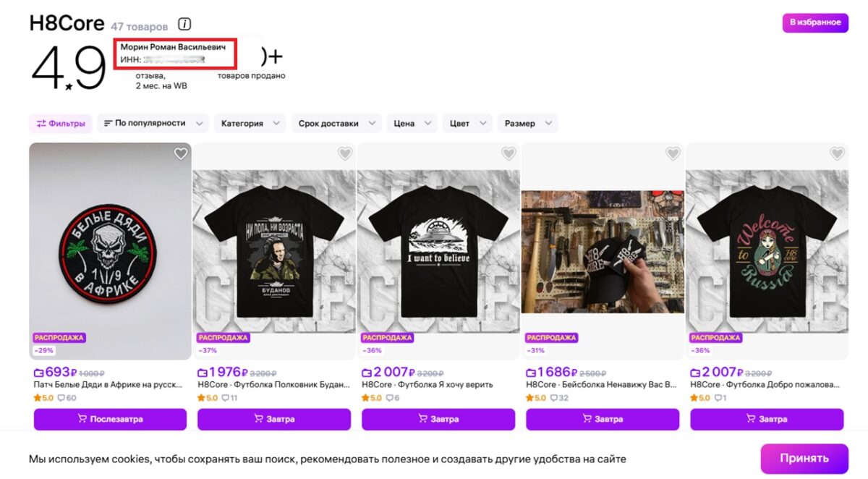
Task: Open H8Core Футболка Я хочу верить title
Action: point(427,385)
